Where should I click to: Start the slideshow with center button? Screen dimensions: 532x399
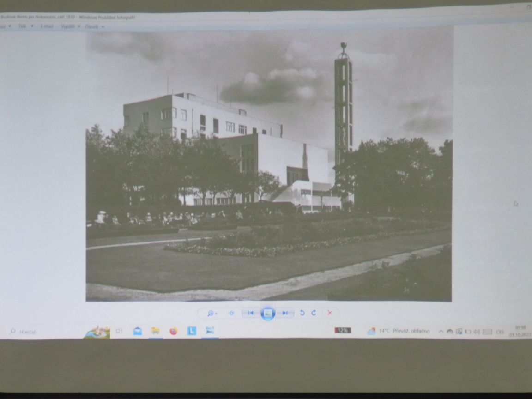click(268, 313)
